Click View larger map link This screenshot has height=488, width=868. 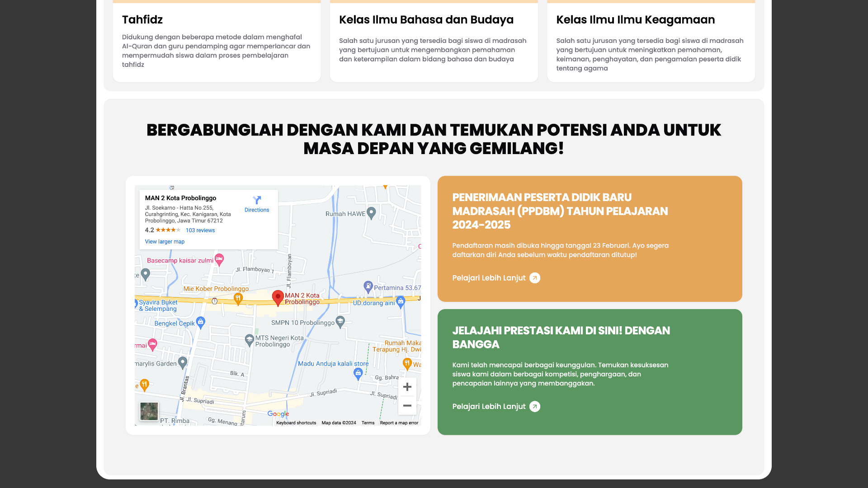165,242
